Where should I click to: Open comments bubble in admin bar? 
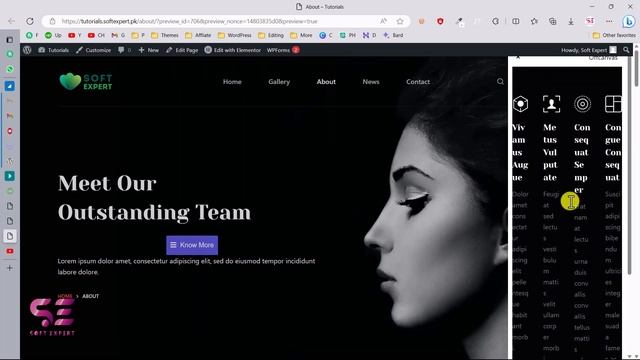pos(124,50)
